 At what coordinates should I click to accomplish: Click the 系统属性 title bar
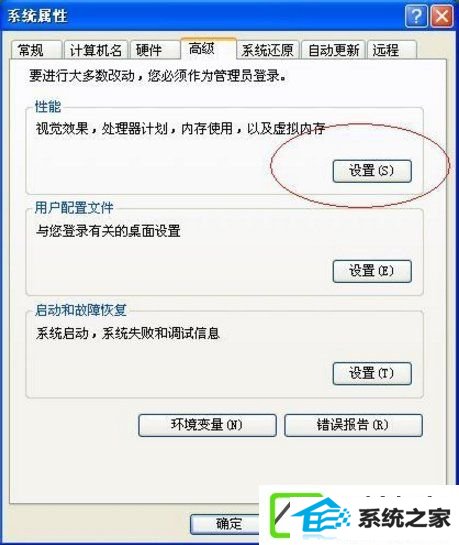tap(202, 16)
